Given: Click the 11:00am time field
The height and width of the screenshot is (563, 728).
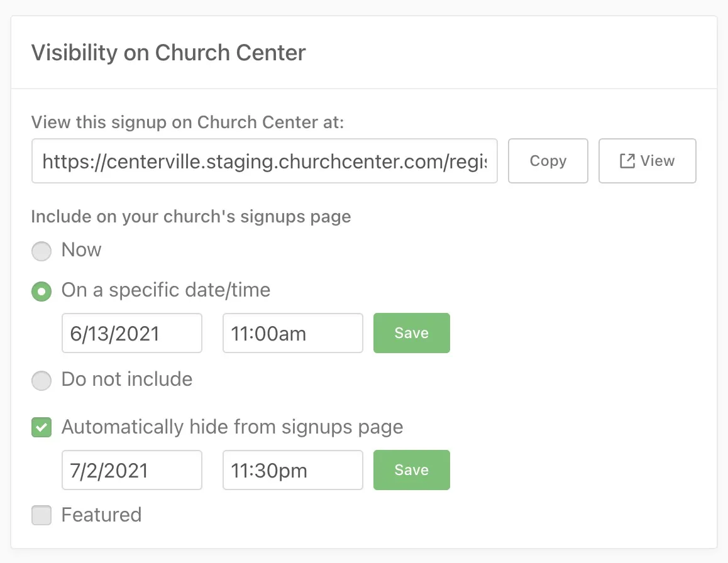Looking at the screenshot, I should coord(292,333).
